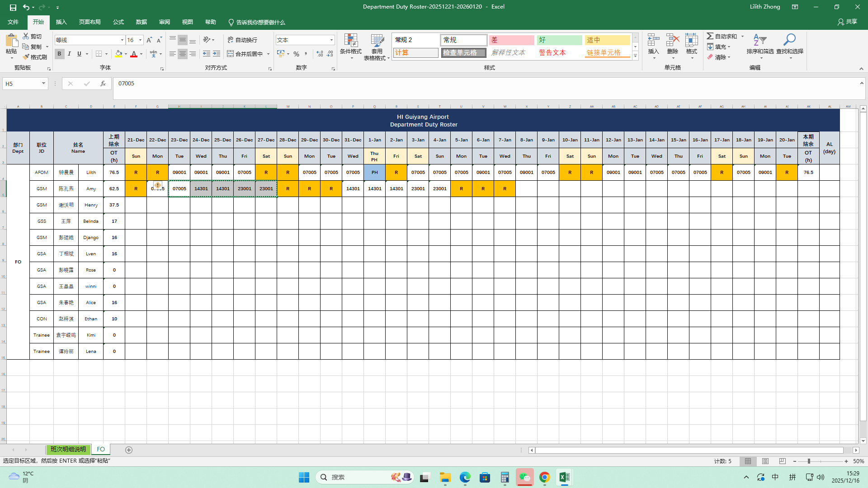Click the 共享 share button
Viewport: 868px width, 488px height.
click(x=847, y=22)
